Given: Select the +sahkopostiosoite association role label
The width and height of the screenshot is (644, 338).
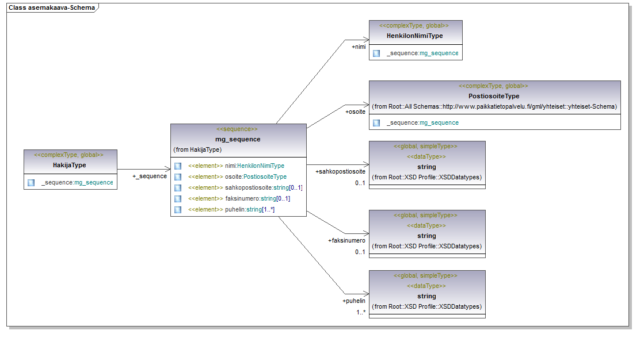Looking at the screenshot, I should click(340, 172).
